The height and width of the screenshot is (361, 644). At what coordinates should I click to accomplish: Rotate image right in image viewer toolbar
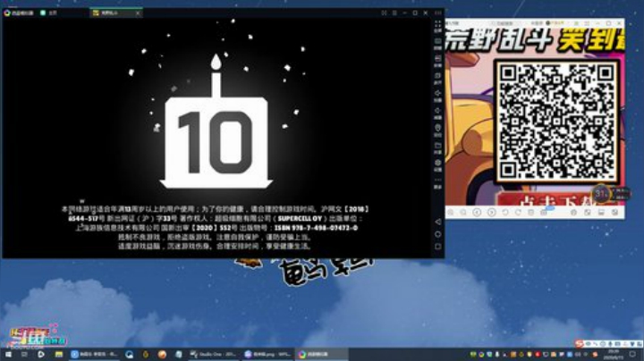[518, 212]
